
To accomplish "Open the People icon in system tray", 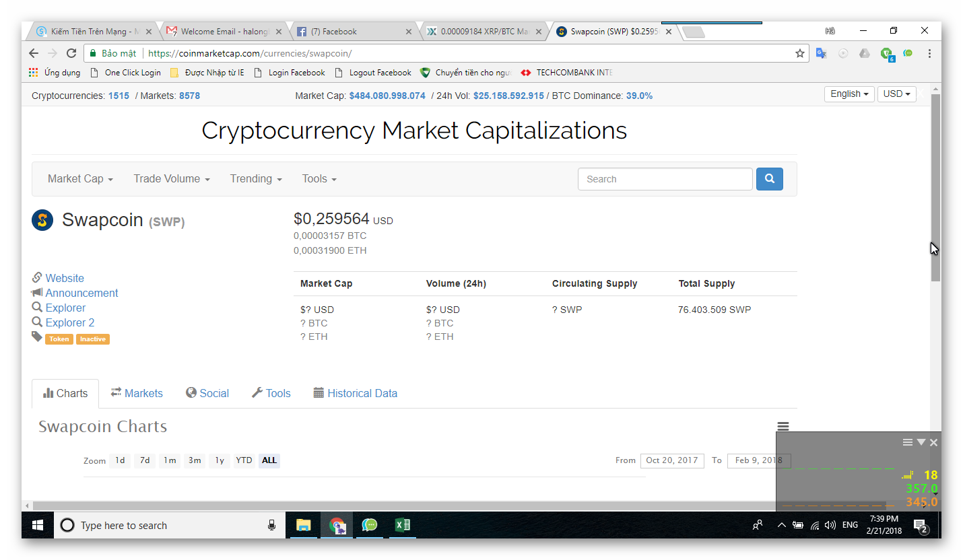I will point(758,525).
